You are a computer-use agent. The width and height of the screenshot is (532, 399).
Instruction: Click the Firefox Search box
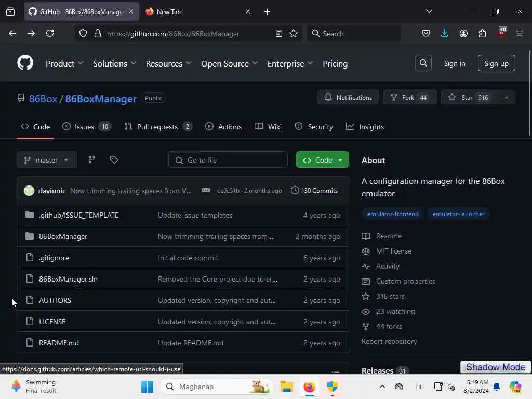pos(354,33)
